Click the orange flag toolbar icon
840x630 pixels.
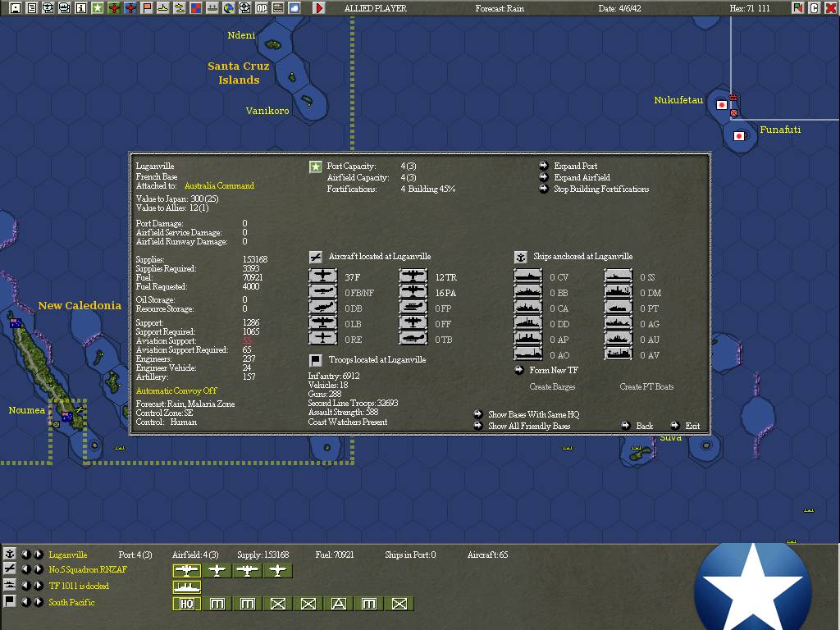(x=147, y=8)
